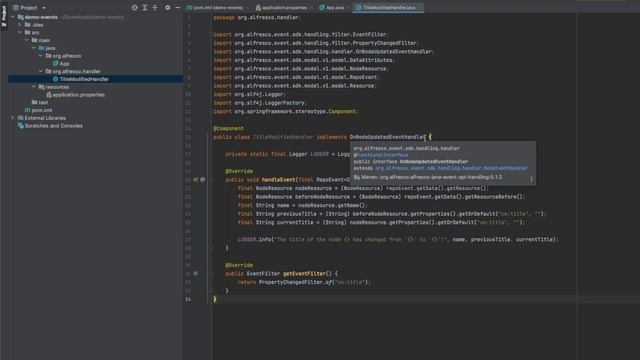Open Project panel settings gear
Screen dimensions: 640x360
[x=167, y=7]
